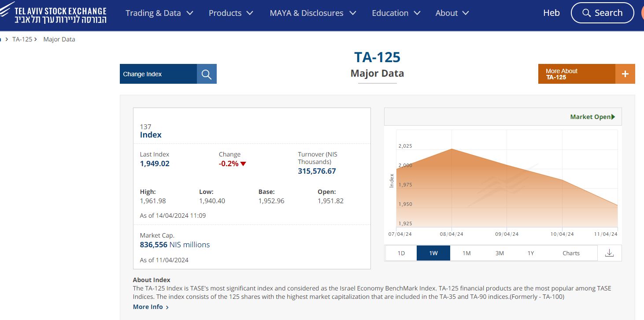Expand the Products menu
The width and height of the screenshot is (644, 320).
coord(231,13)
